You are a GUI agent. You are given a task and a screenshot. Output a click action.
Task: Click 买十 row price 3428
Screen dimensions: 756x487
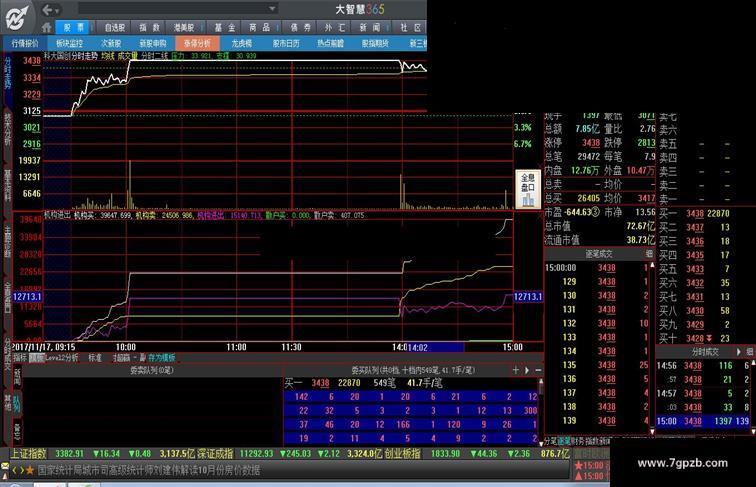click(x=695, y=338)
